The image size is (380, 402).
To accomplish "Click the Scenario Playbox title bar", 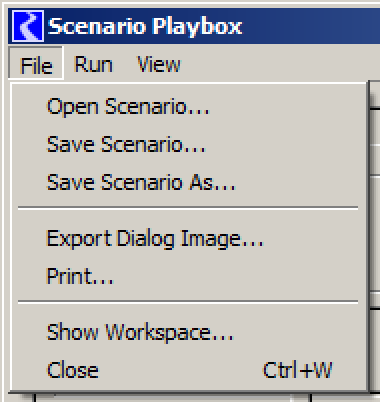I will coord(194,26).
